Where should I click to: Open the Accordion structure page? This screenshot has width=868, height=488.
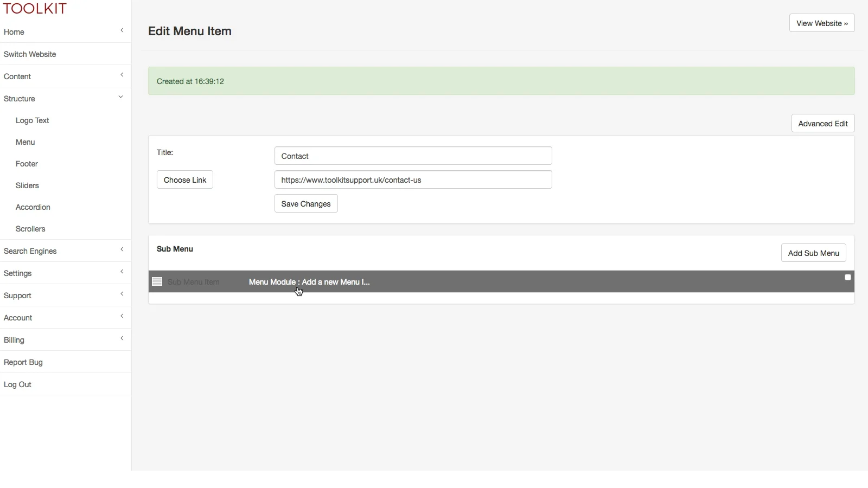tap(33, 207)
